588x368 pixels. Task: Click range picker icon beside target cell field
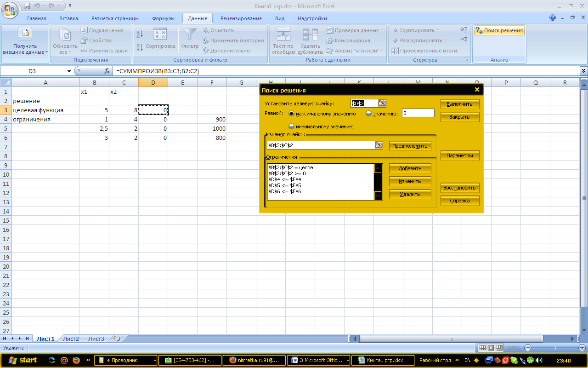click(x=382, y=103)
